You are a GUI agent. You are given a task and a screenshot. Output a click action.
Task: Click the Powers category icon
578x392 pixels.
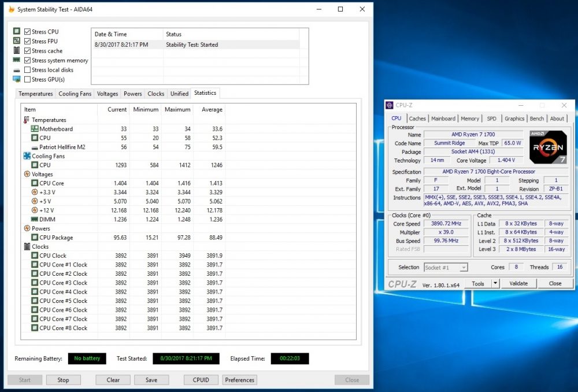(x=27, y=228)
